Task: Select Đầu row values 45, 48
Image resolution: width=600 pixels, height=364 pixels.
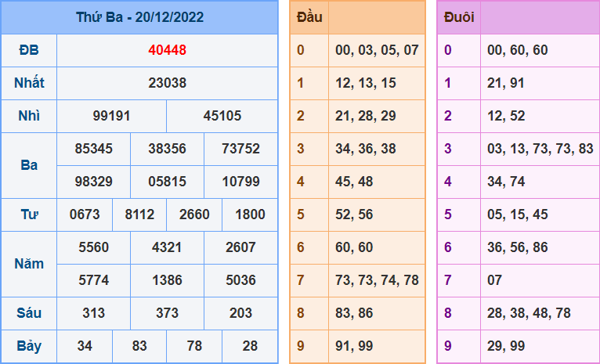Action: point(354,182)
